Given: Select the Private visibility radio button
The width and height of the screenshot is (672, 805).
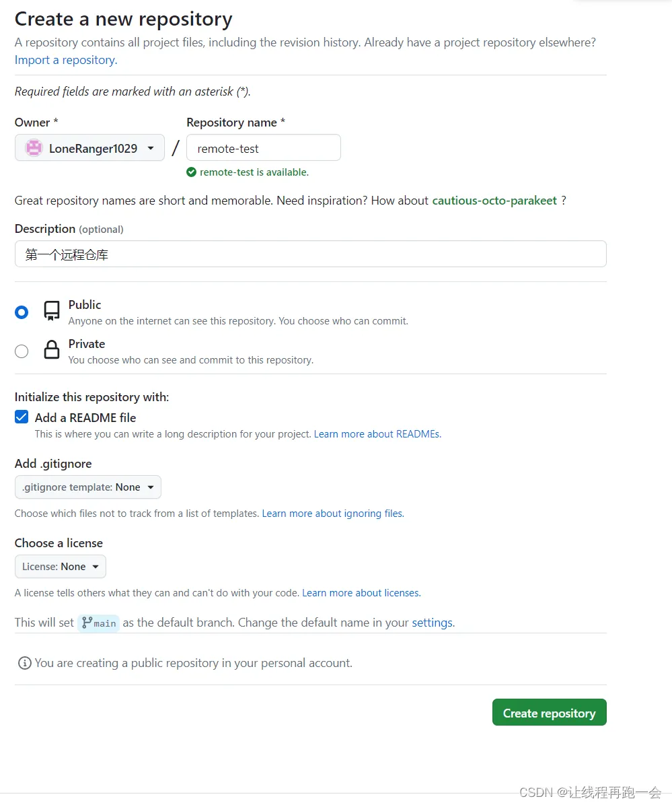Looking at the screenshot, I should (x=22, y=351).
